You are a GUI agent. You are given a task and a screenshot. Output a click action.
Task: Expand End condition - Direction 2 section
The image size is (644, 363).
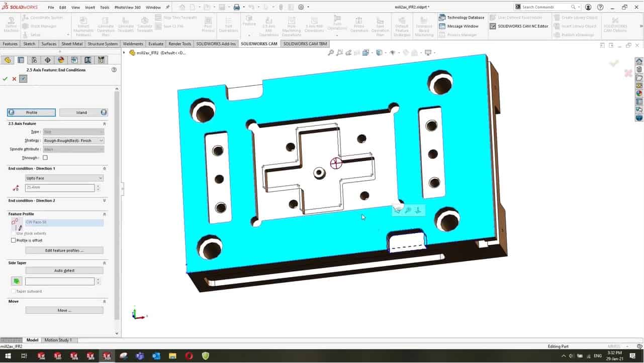click(x=105, y=200)
